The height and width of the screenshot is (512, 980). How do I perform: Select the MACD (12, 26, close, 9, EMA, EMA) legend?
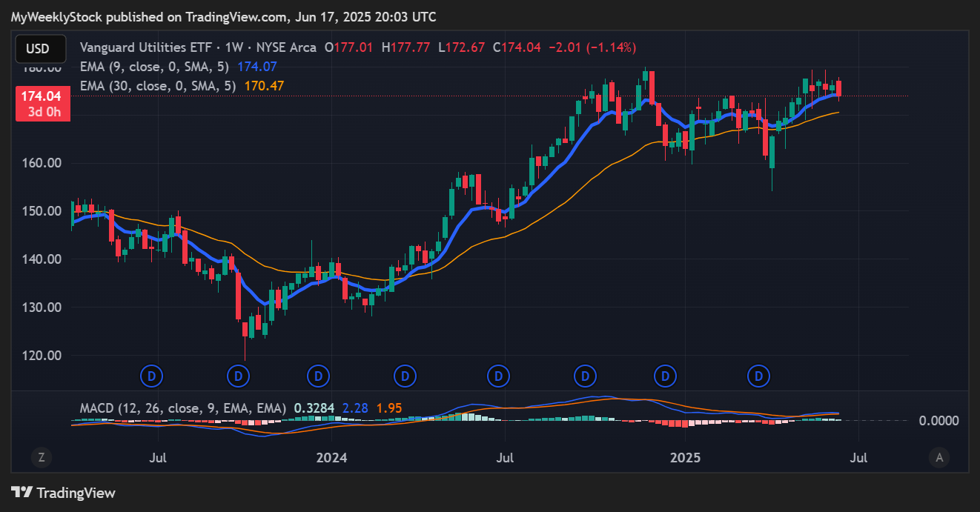tap(182, 408)
